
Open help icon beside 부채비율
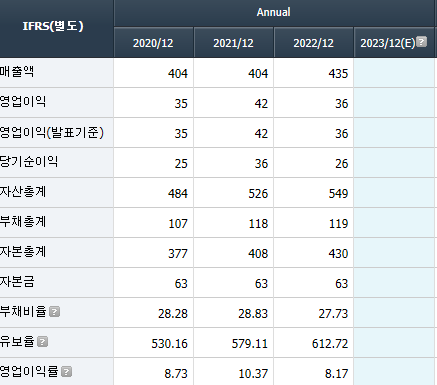tap(55, 312)
